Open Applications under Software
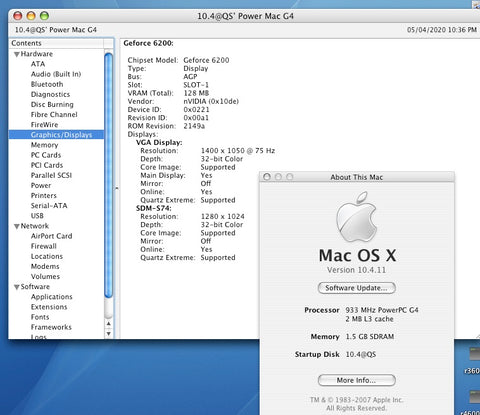This screenshot has height=415, width=480. point(52,297)
